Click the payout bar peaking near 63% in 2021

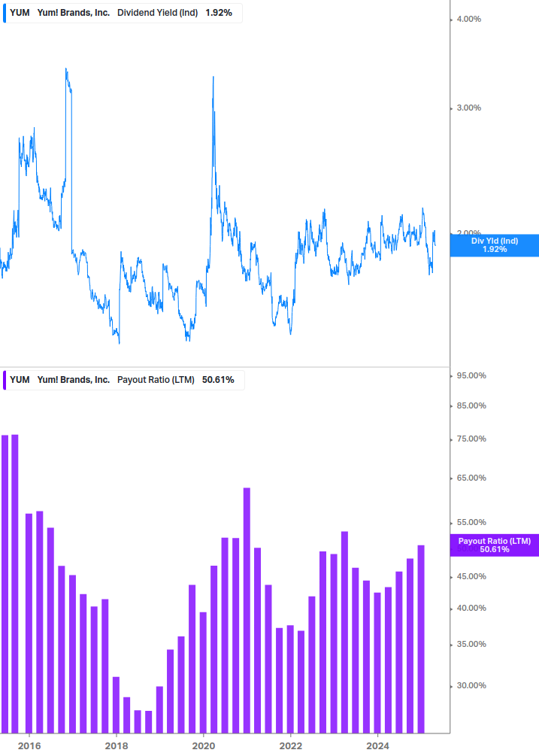pos(247,610)
